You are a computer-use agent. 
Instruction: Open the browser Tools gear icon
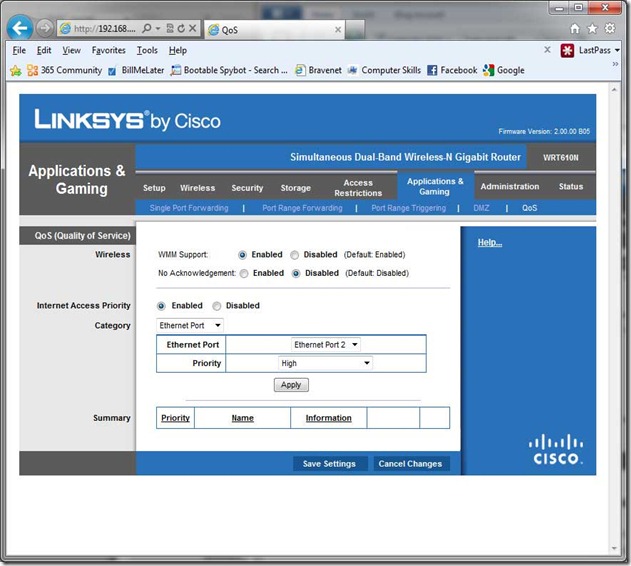tap(610, 28)
